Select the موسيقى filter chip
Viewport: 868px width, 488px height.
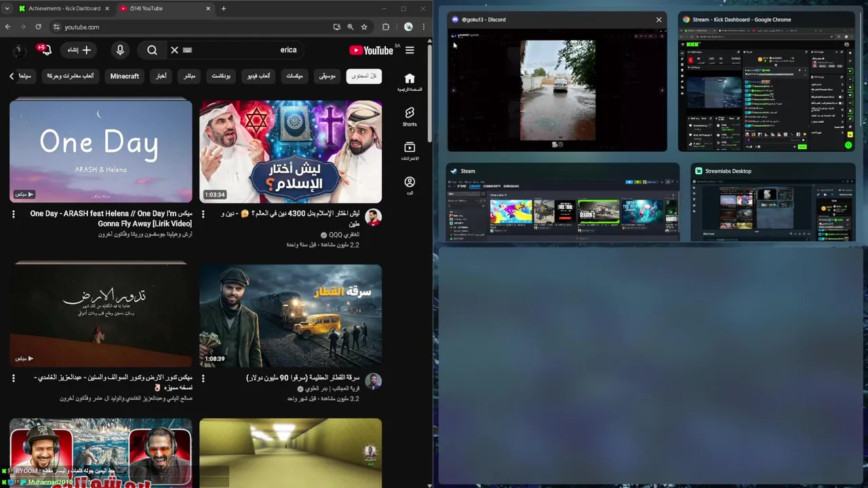pyautogui.click(x=328, y=76)
